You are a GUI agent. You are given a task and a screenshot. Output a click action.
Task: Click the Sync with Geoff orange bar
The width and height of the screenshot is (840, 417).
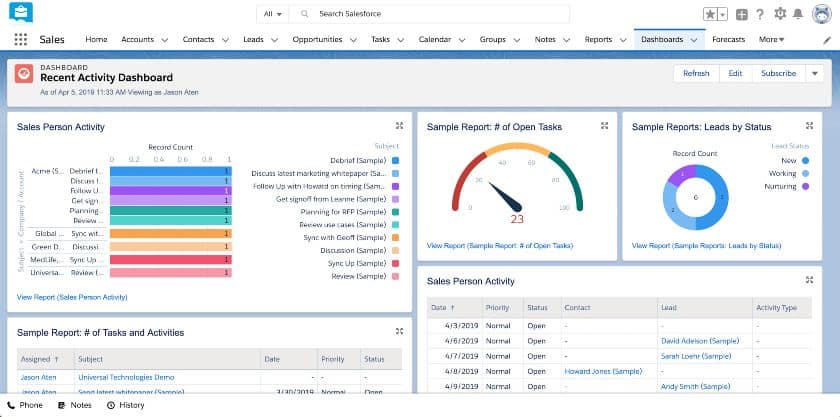[x=171, y=234]
